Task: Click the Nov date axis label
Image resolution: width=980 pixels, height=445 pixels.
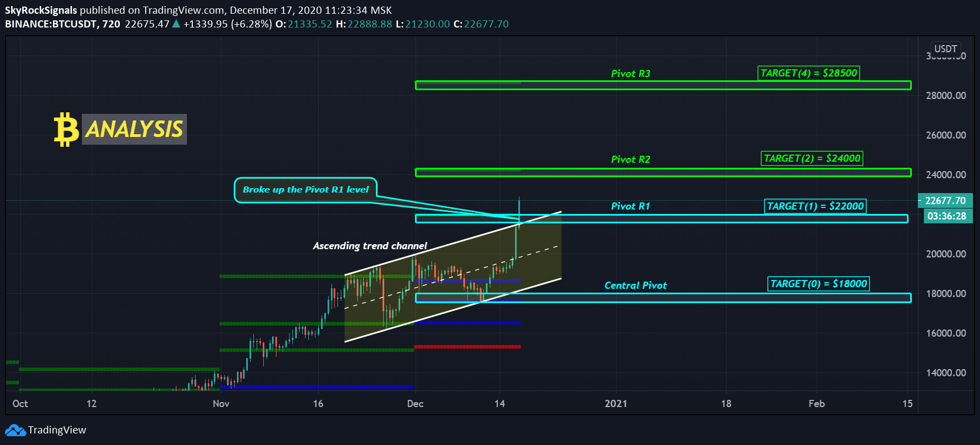Action: click(221, 404)
